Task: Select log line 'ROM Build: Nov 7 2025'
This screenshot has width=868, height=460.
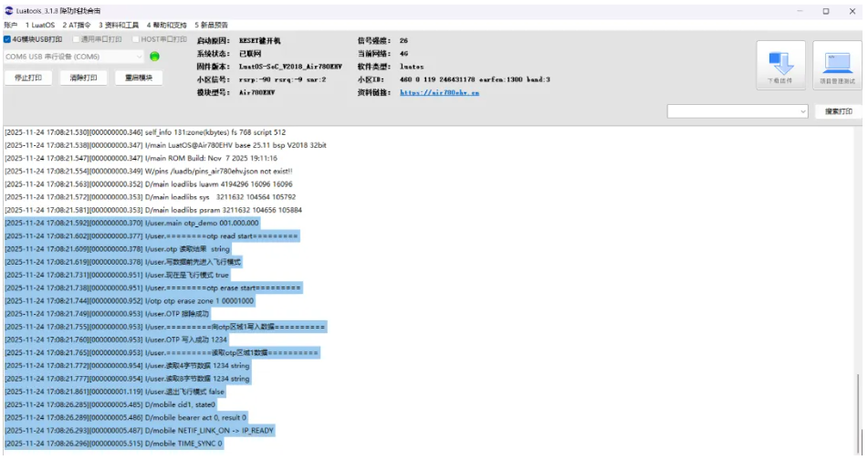Action: click(x=141, y=158)
